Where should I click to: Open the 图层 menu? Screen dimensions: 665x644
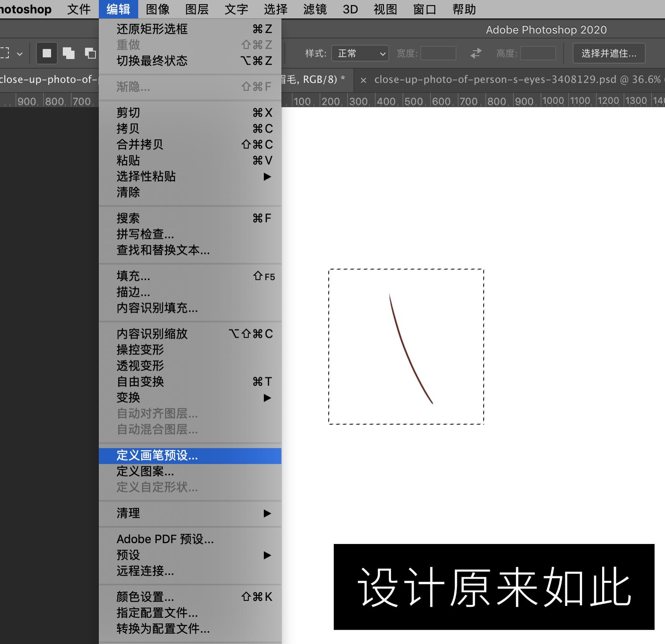pos(197,9)
